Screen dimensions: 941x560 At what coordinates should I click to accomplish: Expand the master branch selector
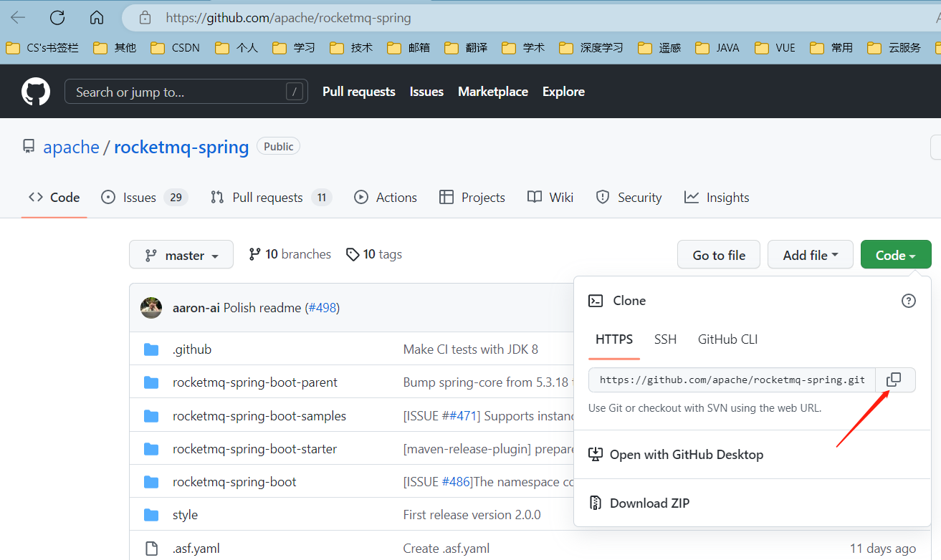[x=181, y=254]
